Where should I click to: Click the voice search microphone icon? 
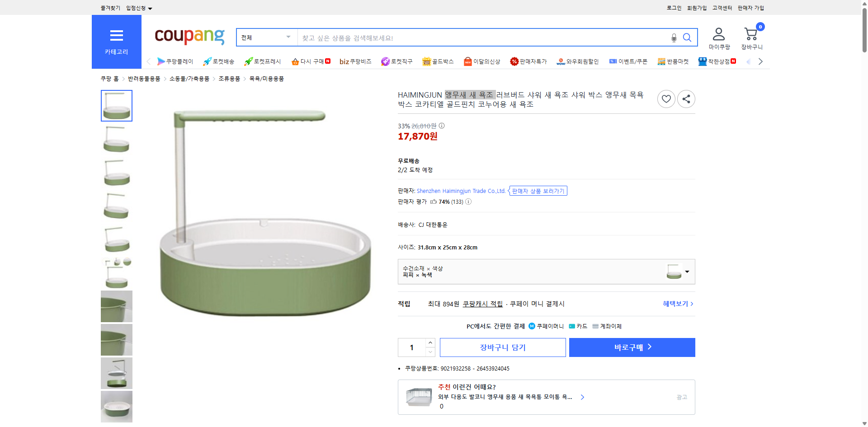(x=673, y=38)
